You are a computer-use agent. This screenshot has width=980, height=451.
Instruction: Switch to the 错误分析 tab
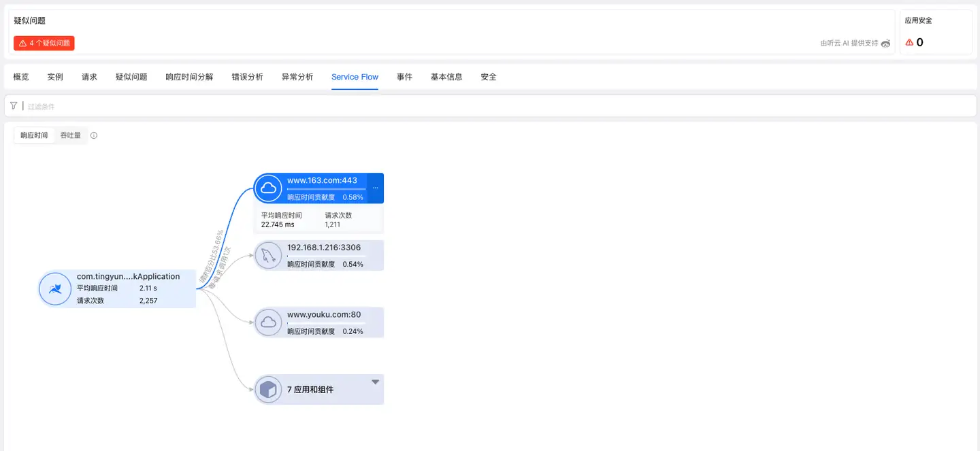(x=247, y=77)
